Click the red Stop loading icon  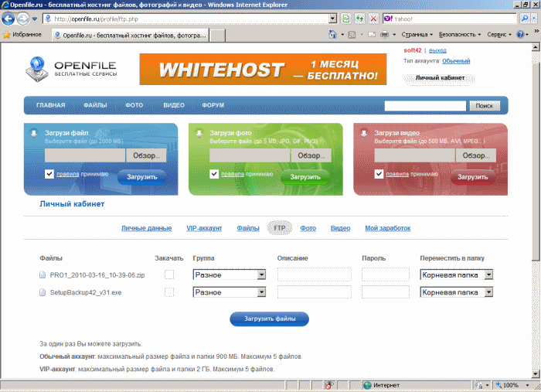373,19
